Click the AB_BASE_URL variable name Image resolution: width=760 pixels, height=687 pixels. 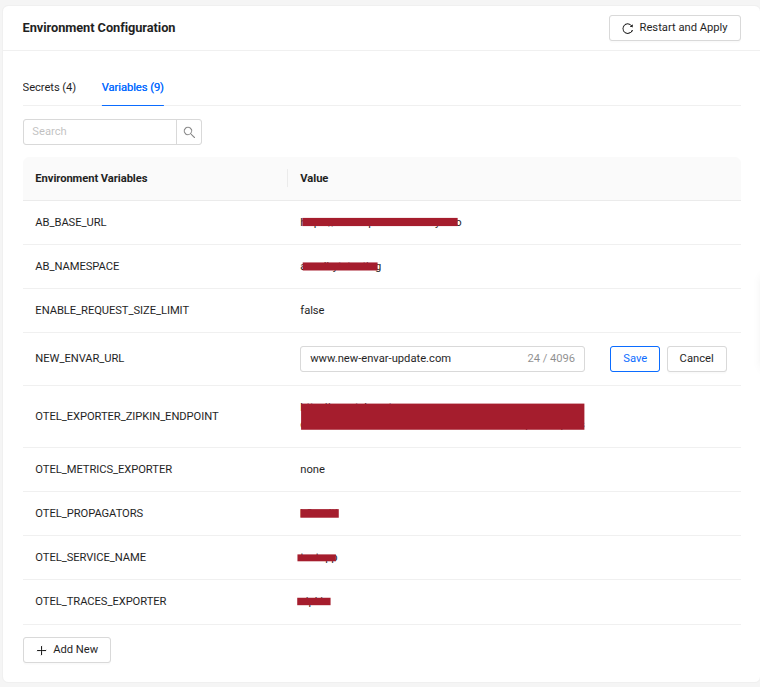(x=71, y=223)
